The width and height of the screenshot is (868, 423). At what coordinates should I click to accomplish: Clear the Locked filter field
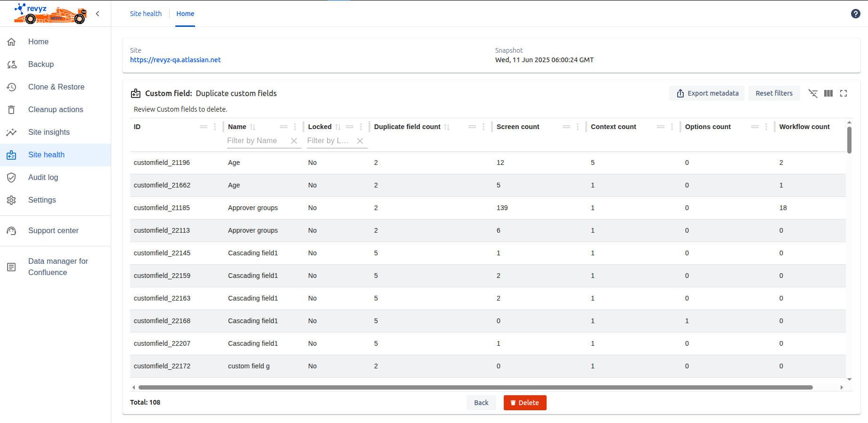(x=360, y=141)
